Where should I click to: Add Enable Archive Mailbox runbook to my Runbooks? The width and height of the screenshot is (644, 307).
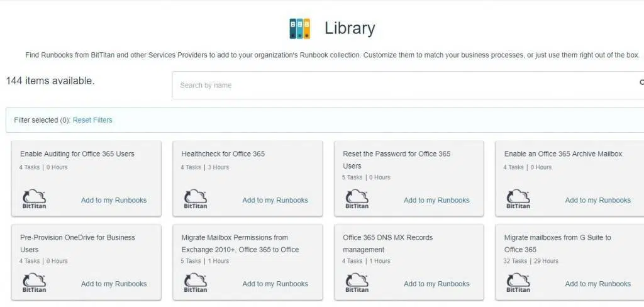coord(597,200)
